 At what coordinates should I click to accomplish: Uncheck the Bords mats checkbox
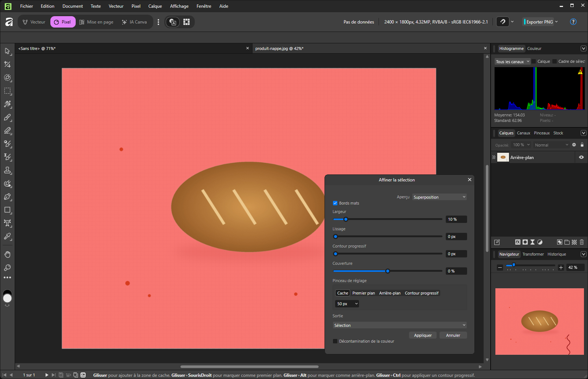tap(335, 203)
